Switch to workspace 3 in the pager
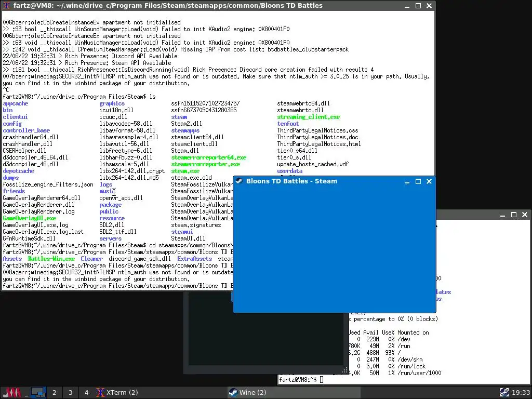Image resolution: width=532 pixels, height=399 pixels. tap(70, 393)
